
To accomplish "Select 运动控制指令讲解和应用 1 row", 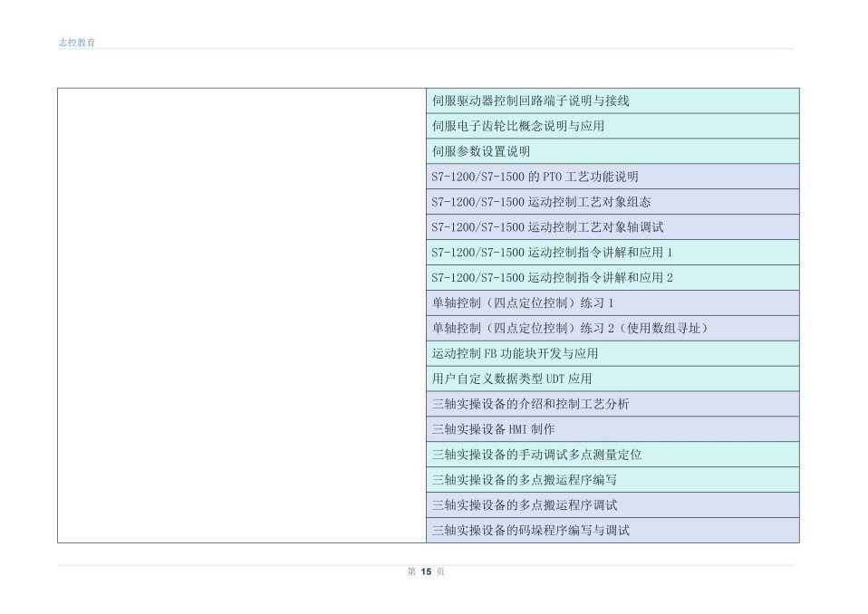I will (x=612, y=253).
